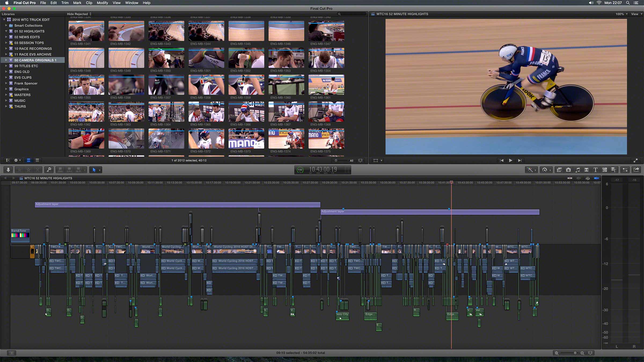This screenshot has height=362, width=644.
Task: Open the keyword editor key icon
Action: [x=49, y=170]
